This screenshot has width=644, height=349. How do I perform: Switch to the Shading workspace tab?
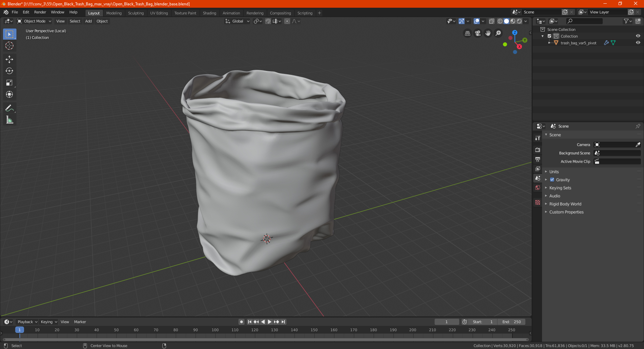click(209, 13)
